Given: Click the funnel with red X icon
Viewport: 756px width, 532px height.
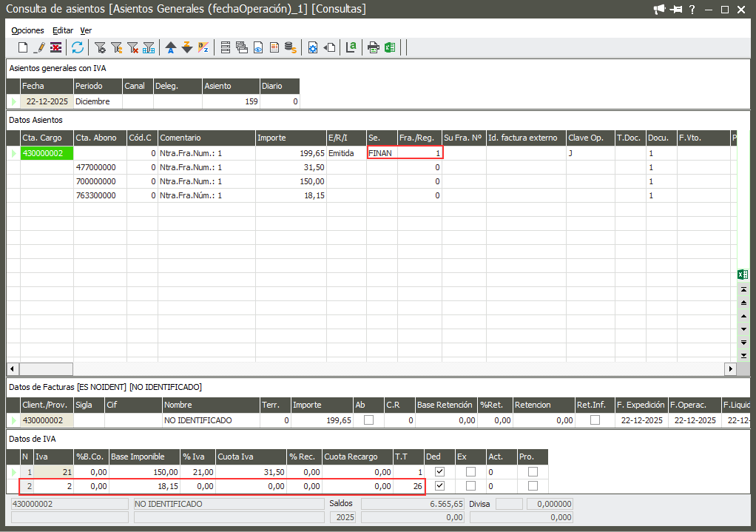Looking at the screenshot, I should coord(133,47).
